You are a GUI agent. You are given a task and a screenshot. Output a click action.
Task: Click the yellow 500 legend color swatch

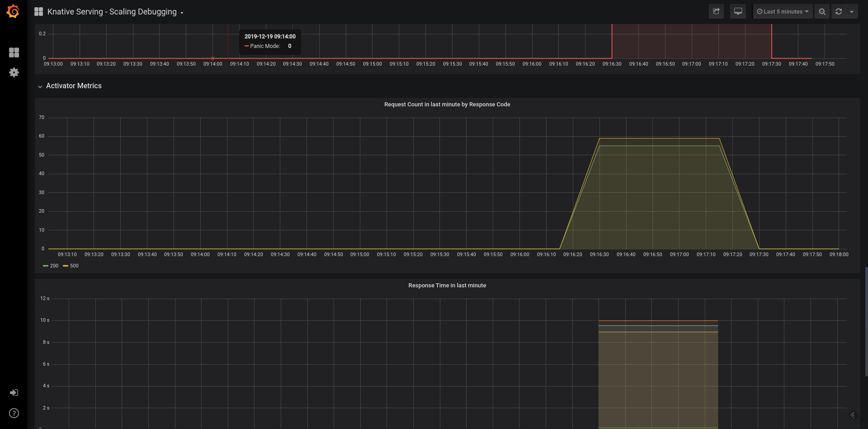[x=66, y=266]
